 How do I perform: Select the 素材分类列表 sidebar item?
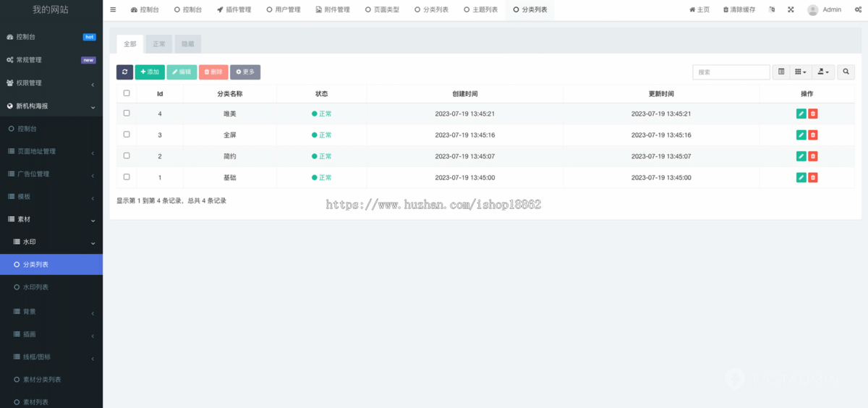[51, 379]
